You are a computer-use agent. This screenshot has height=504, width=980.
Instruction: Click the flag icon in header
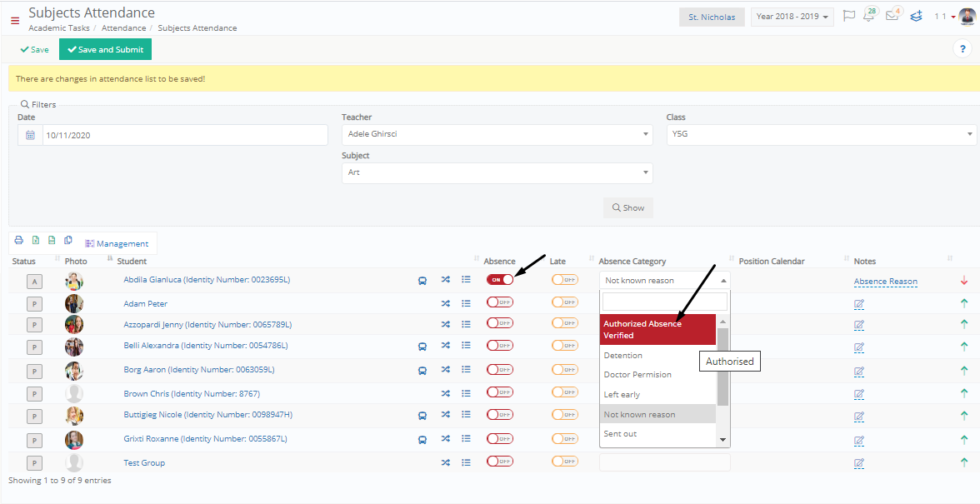[x=848, y=16]
